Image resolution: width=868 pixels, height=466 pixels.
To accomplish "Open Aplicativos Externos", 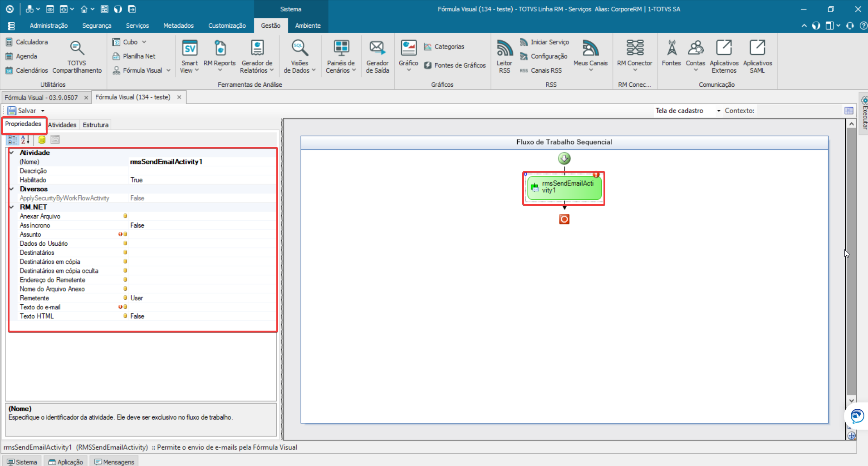I will 724,56.
